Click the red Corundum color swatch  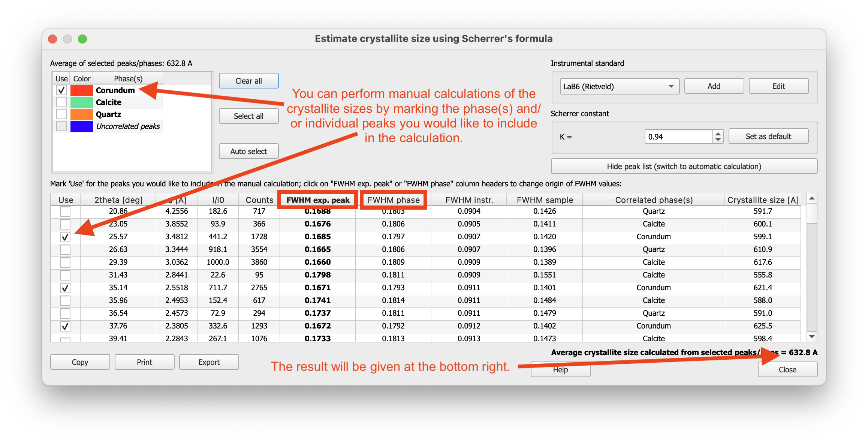tap(81, 90)
